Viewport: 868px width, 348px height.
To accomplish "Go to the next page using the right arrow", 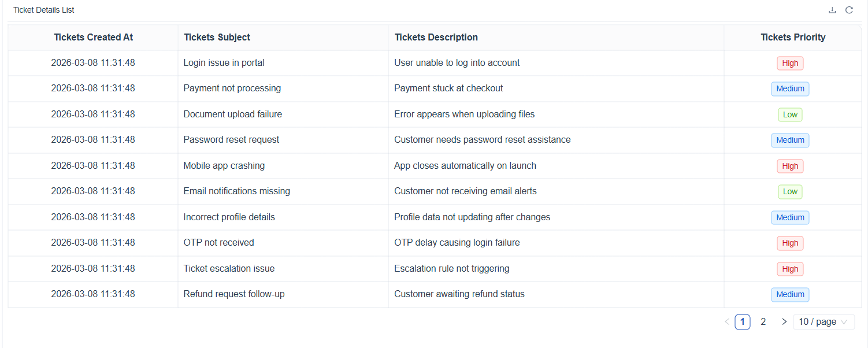I will click(784, 322).
